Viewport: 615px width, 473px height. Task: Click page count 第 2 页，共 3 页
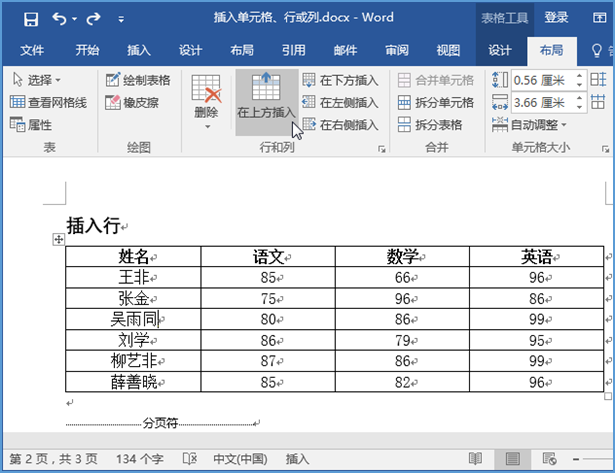53,458
